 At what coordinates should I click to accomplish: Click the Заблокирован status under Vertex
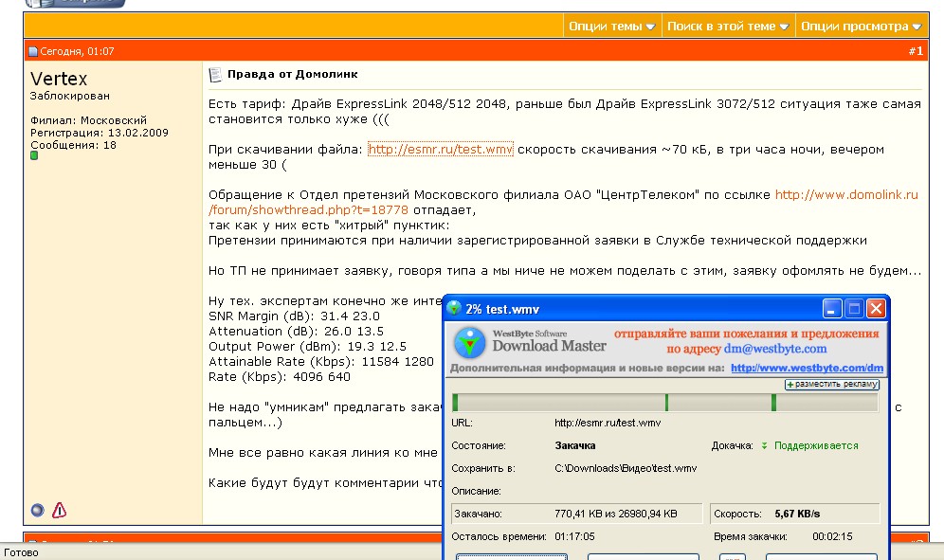click(x=70, y=96)
